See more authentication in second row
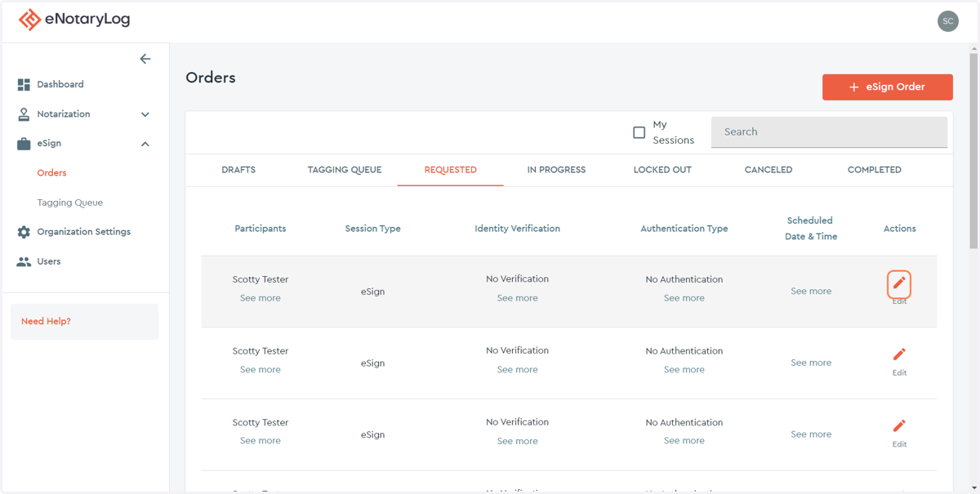980x494 pixels. [x=684, y=370]
